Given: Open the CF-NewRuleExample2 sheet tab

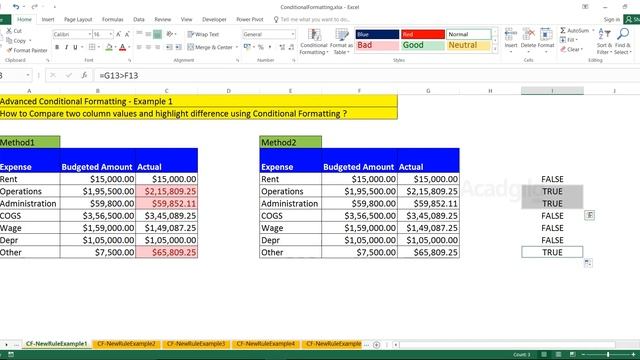Looking at the screenshot, I should [126, 344].
